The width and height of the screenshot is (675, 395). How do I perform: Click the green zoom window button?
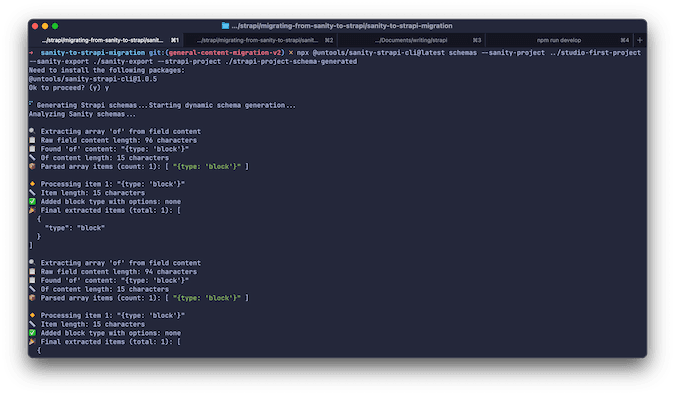tap(55, 26)
